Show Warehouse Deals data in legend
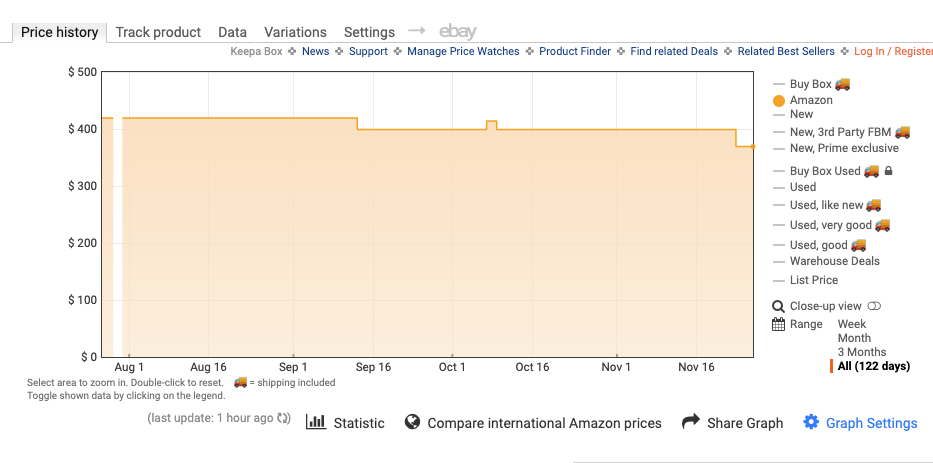This screenshot has height=463, width=933. (x=834, y=261)
